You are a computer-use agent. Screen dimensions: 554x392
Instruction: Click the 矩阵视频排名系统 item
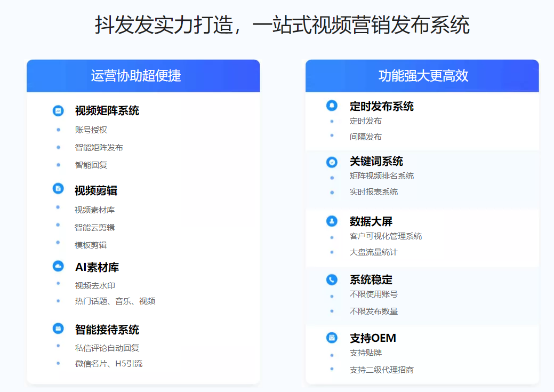[382, 176]
